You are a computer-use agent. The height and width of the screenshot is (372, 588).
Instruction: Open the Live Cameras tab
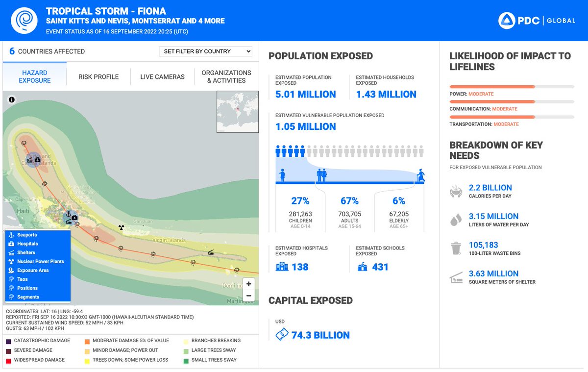click(163, 76)
